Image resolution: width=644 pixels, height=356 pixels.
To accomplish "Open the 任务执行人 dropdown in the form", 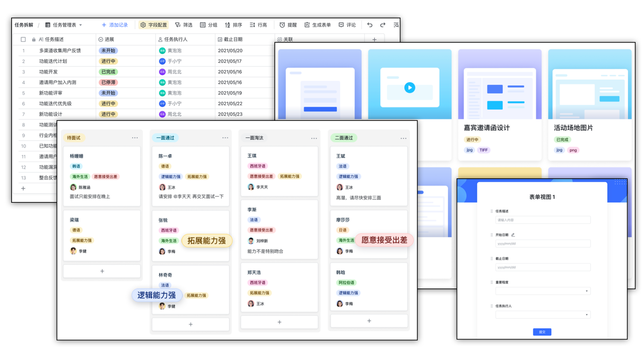I will pyautogui.click(x=543, y=315).
